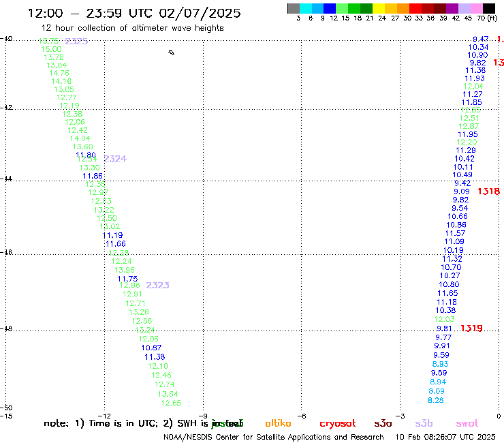Click the latitude axis label -42

click(6, 107)
